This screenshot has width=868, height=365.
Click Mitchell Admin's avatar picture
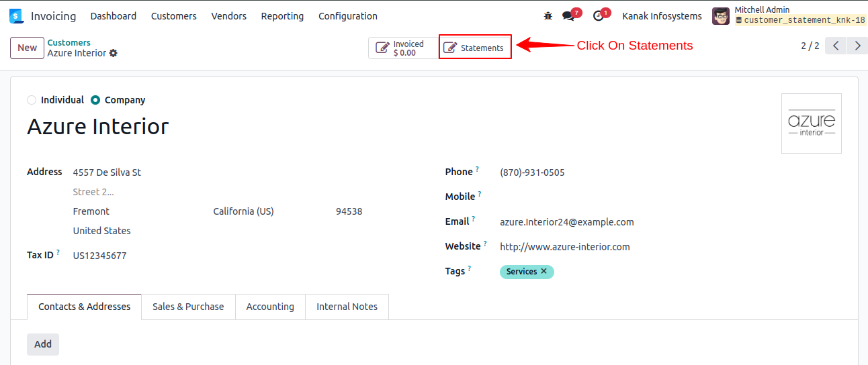pyautogui.click(x=721, y=16)
